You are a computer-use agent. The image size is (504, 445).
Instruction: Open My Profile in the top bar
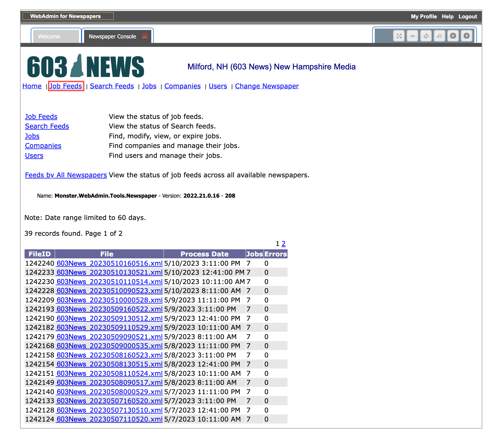point(424,16)
